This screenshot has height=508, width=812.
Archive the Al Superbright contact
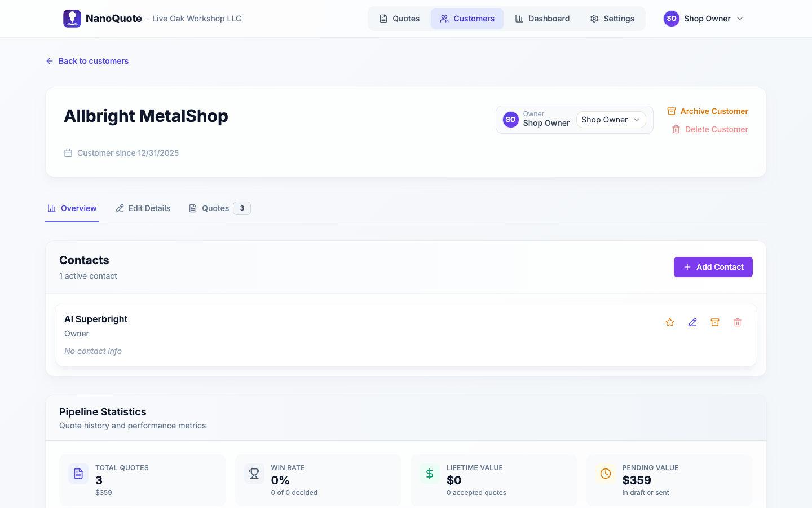click(715, 322)
